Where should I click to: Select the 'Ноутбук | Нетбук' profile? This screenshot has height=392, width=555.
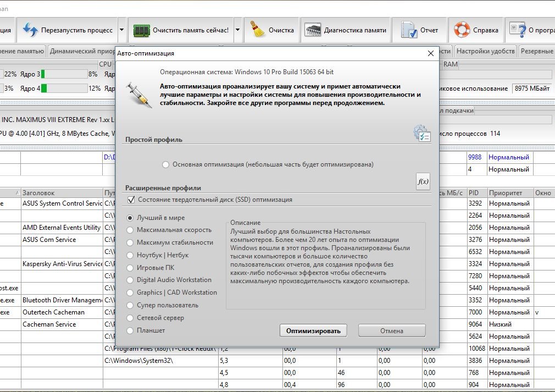[130, 255]
